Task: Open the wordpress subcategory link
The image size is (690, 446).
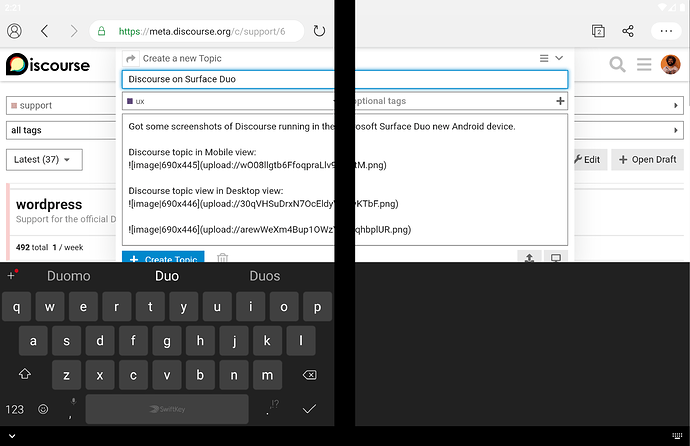Action: point(49,205)
